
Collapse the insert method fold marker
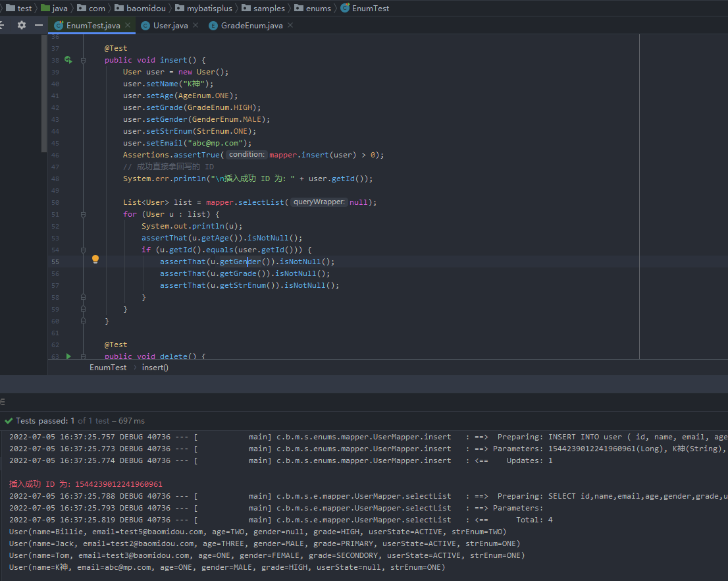pyautogui.click(x=84, y=60)
